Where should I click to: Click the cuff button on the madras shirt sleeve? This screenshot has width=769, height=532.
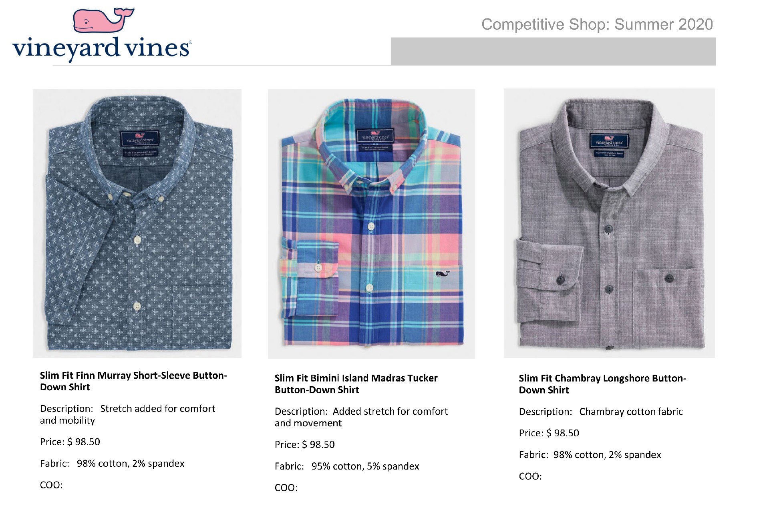[318, 267]
